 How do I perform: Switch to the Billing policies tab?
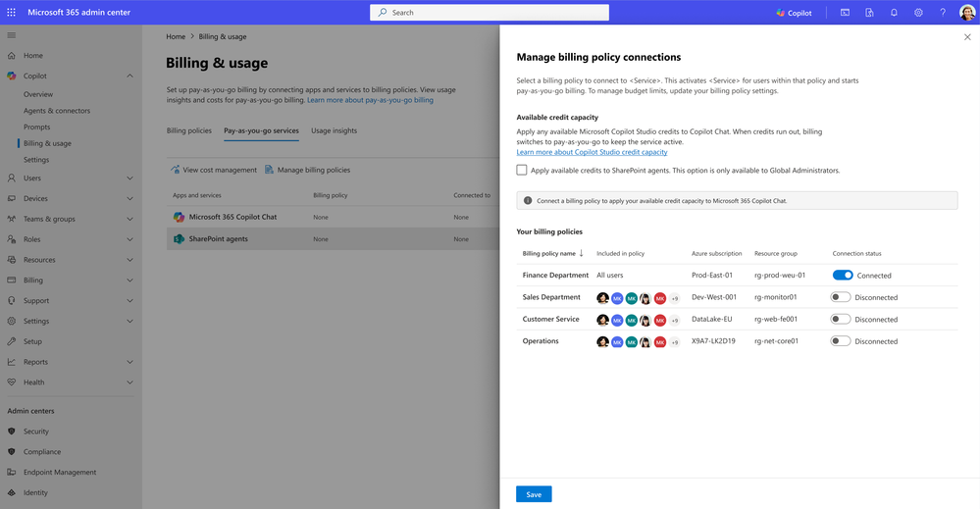pyautogui.click(x=188, y=130)
